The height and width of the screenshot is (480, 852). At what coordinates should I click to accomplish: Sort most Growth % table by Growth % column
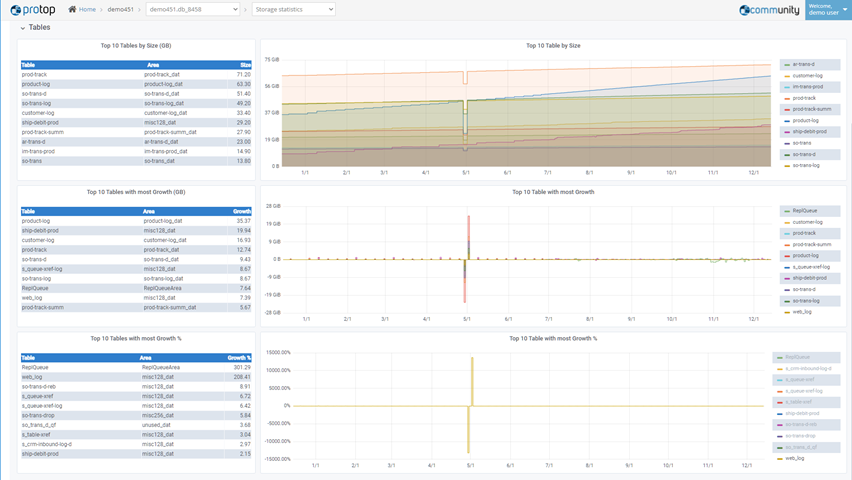pos(239,358)
